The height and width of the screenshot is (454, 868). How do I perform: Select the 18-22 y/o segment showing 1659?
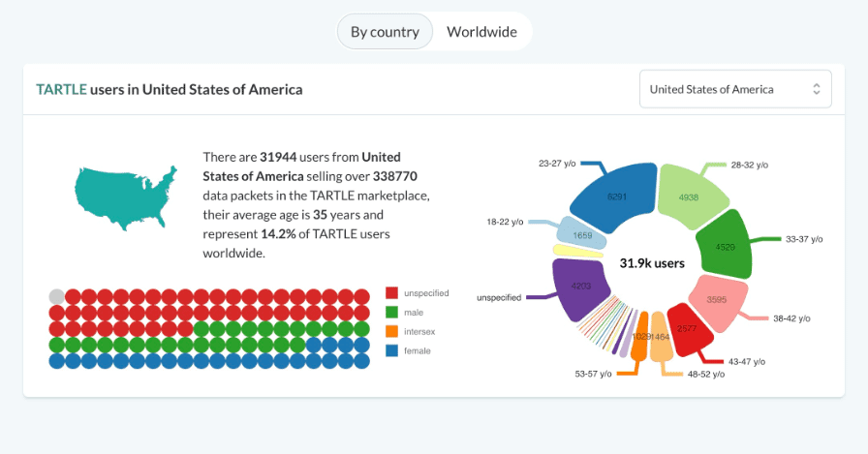tap(581, 234)
